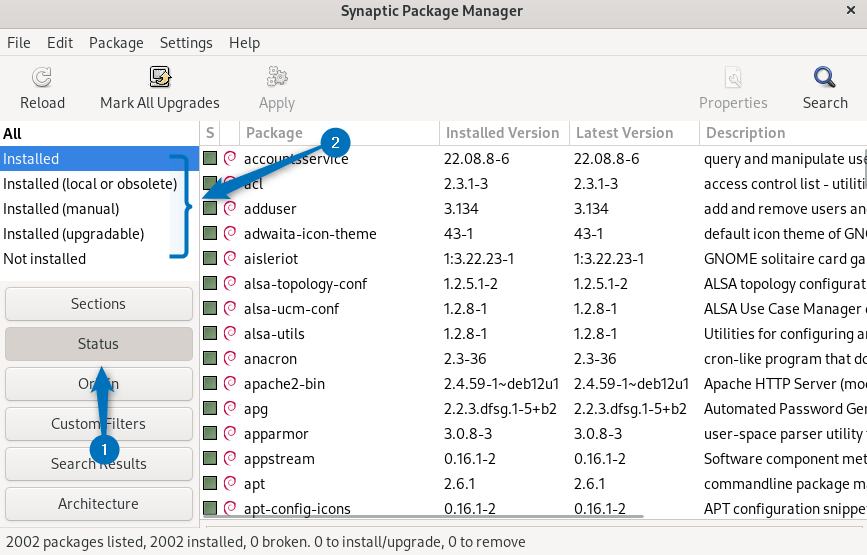Toggle status box for adwaita-icon-theme

tap(210, 234)
